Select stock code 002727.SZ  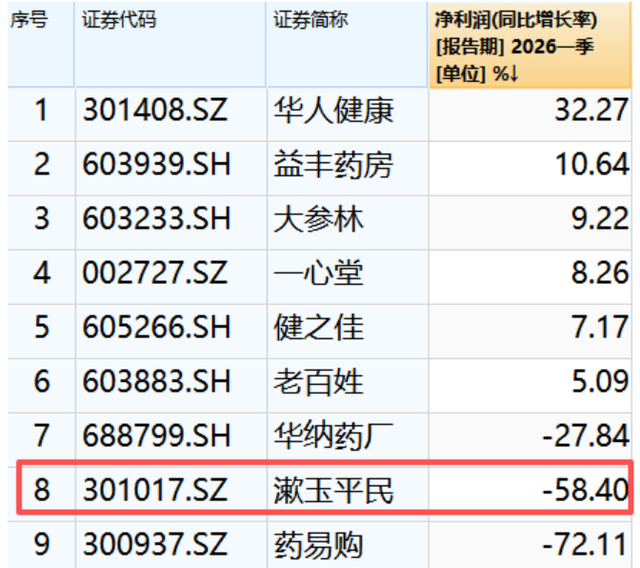[x=155, y=273]
